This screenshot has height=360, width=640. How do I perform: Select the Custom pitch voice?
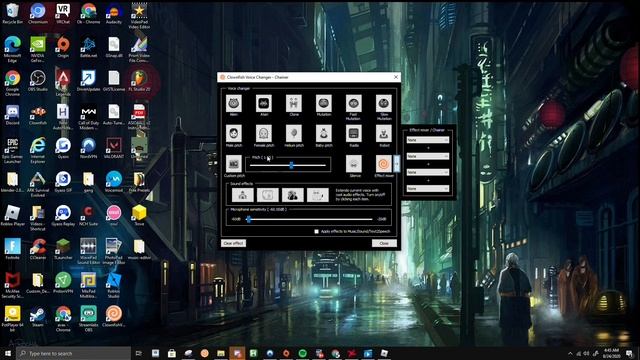[233, 164]
